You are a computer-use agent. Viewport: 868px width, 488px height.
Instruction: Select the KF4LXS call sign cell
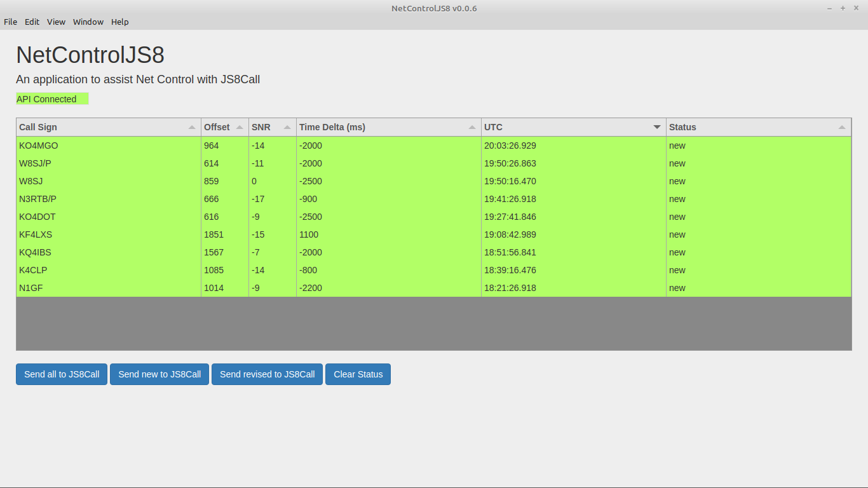click(109, 234)
